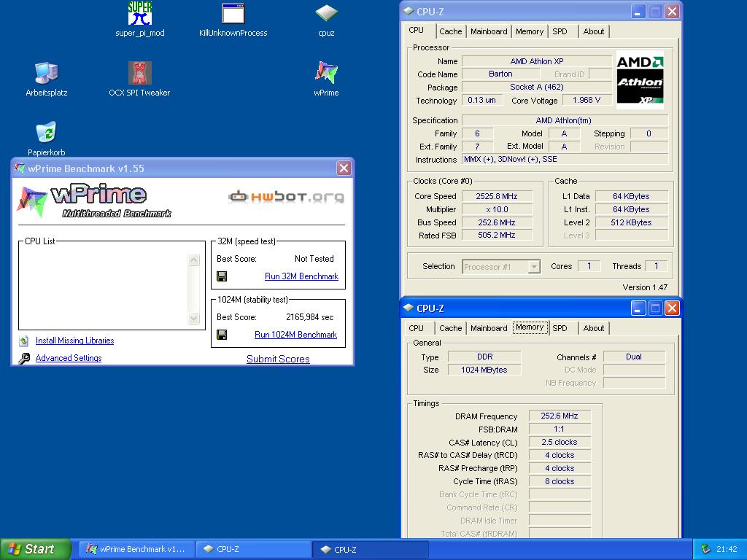Image resolution: width=747 pixels, height=560 pixels.
Task: Open the Windows Start button
Action: point(35,549)
